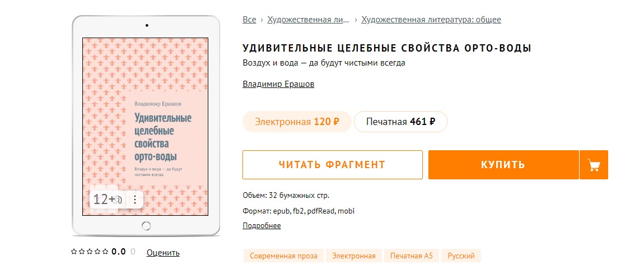
Task: Click the breadcrumb arrow after Все
Action: [x=262, y=20]
